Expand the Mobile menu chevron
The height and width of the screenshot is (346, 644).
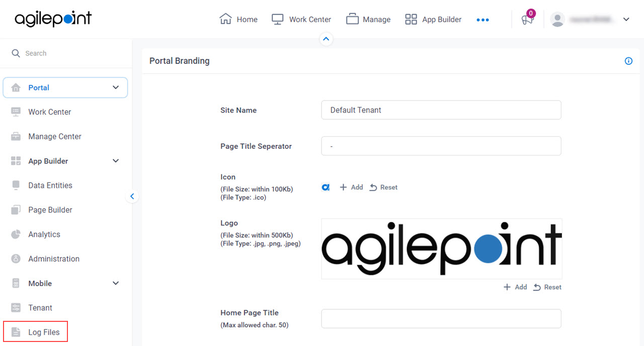pos(116,283)
